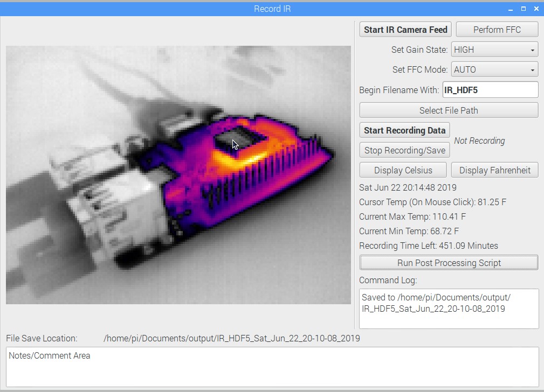544x392 pixels.
Task: Click the File Save Location label
Action: pos(42,338)
